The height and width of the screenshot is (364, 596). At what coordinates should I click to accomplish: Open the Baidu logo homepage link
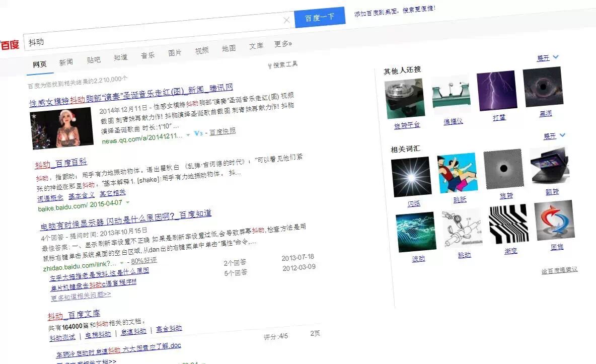click(x=10, y=45)
